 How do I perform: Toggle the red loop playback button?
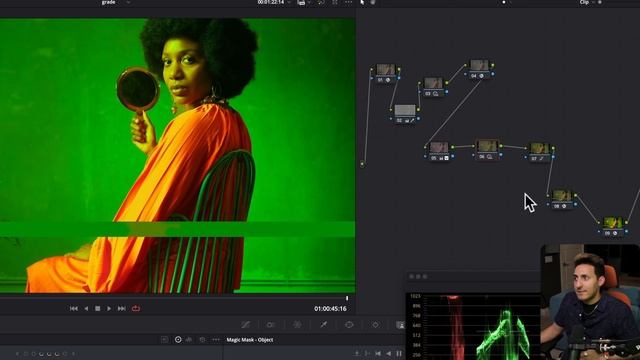pos(136,309)
